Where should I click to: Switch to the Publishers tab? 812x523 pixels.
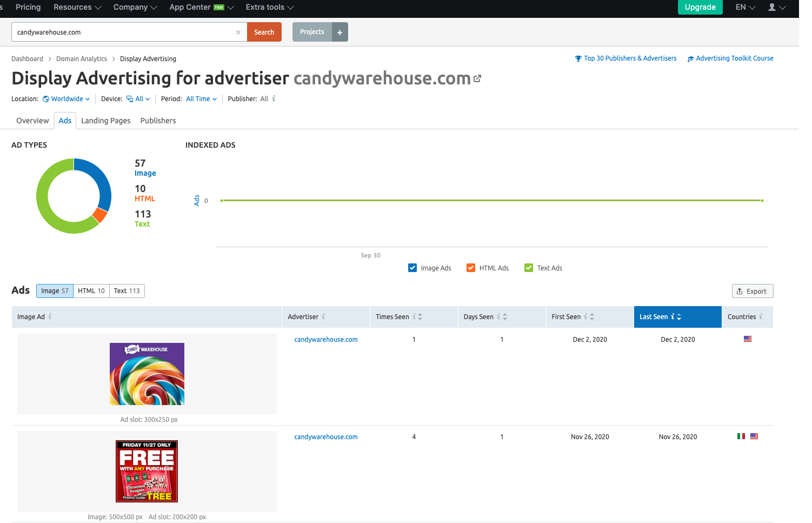click(x=158, y=121)
